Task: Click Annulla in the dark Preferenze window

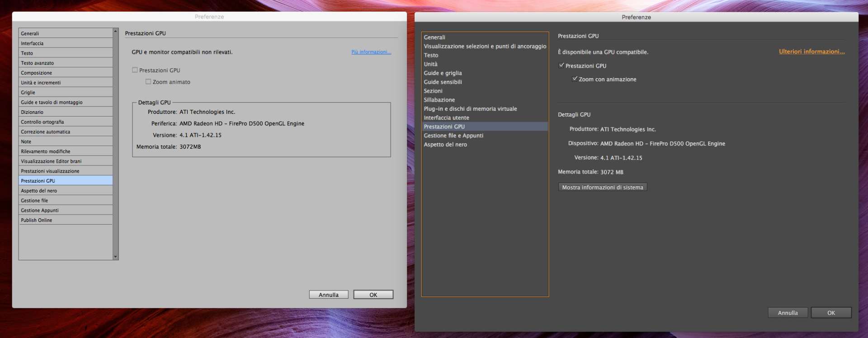Action: tap(788, 313)
